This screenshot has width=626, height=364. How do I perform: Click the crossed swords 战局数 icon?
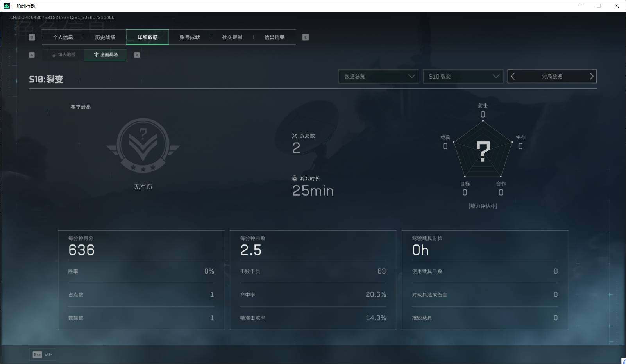click(295, 136)
